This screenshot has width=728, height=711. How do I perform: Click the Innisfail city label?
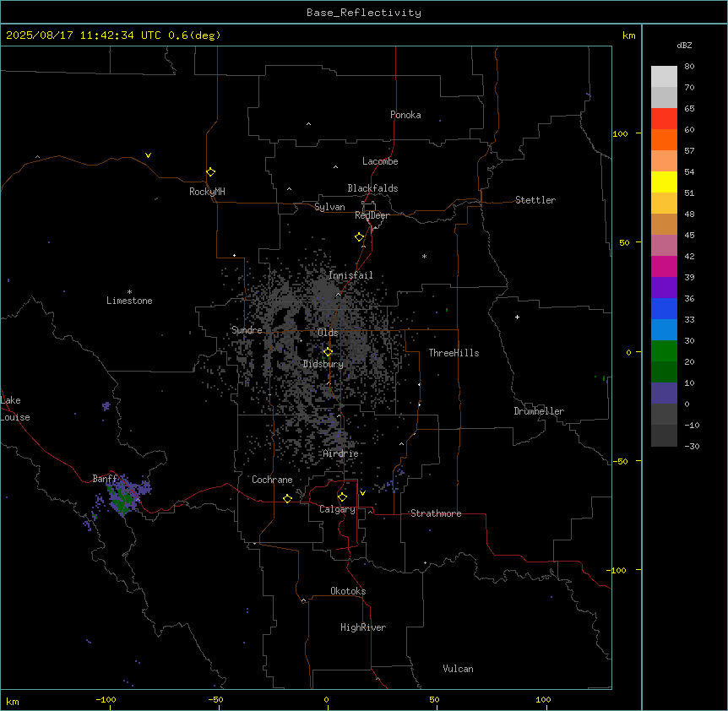pyautogui.click(x=350, y=275)
